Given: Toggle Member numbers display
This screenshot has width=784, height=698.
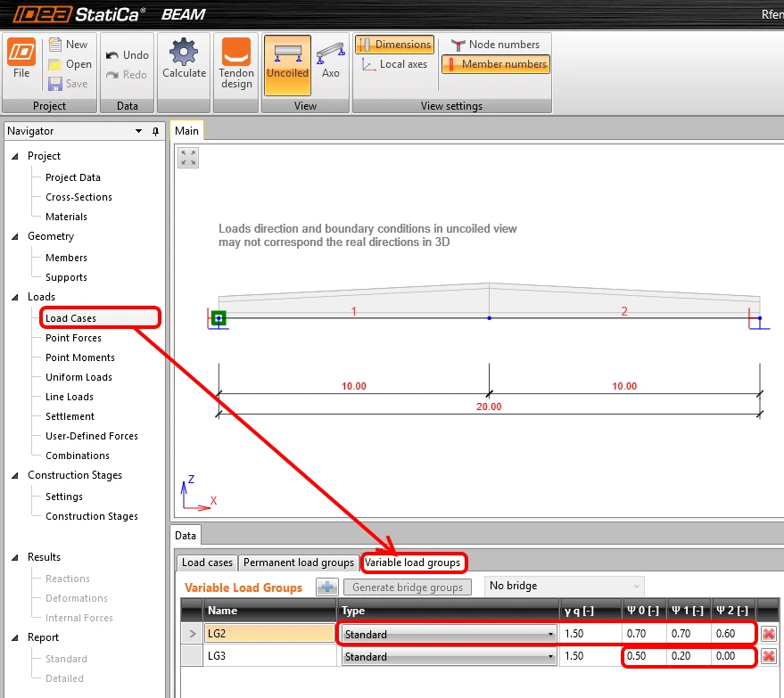Looking at the screenshot, I should coord(496,64).
